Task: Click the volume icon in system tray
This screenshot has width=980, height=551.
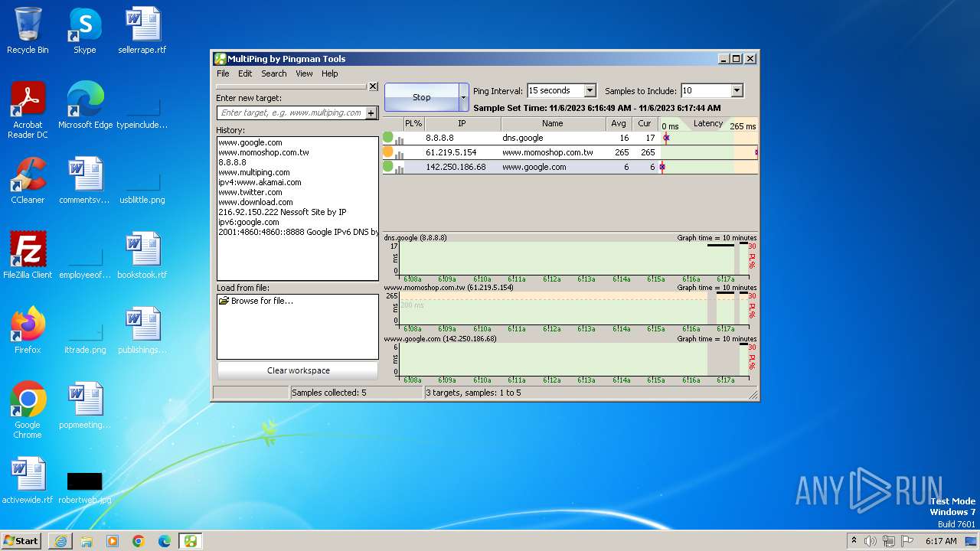Action: click(x=871, y=541)
